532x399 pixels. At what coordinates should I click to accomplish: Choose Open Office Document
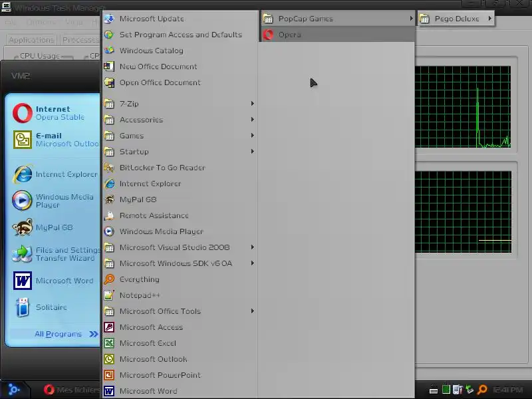180,82
